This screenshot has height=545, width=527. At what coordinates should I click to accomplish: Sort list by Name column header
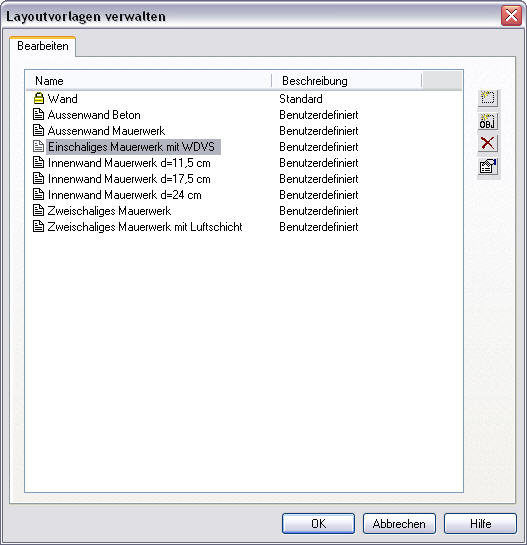pyautogui.click(x=149, y=81)
